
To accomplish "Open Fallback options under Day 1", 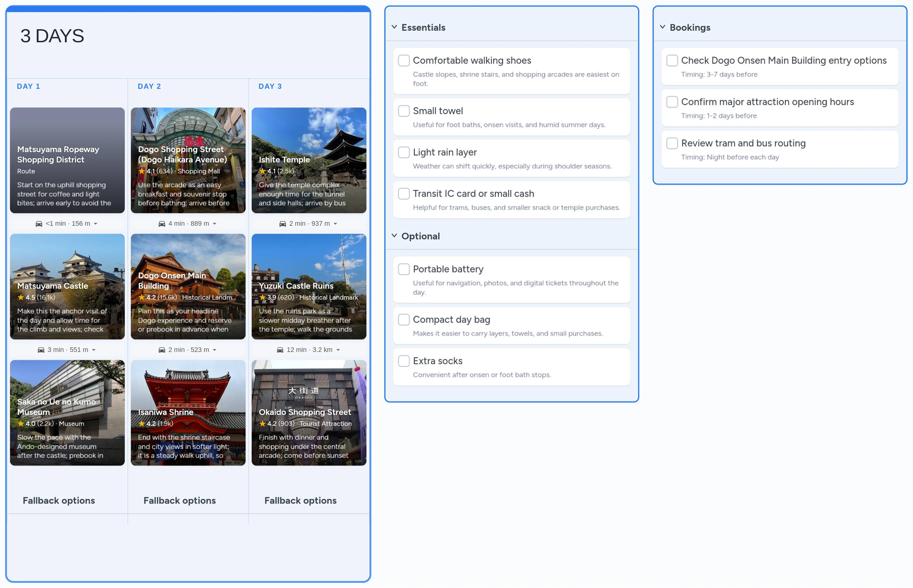I will click(59, 500).
